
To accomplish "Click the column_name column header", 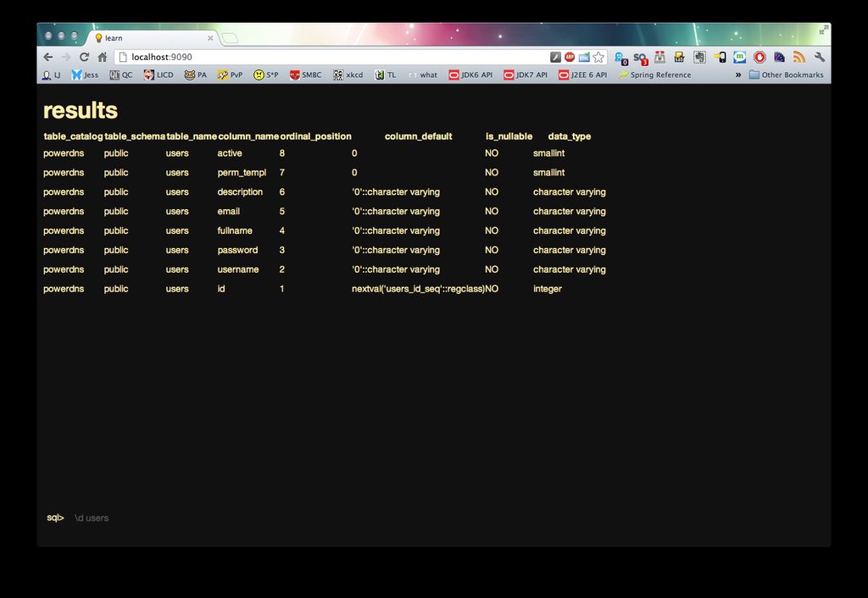I will 248,136.
